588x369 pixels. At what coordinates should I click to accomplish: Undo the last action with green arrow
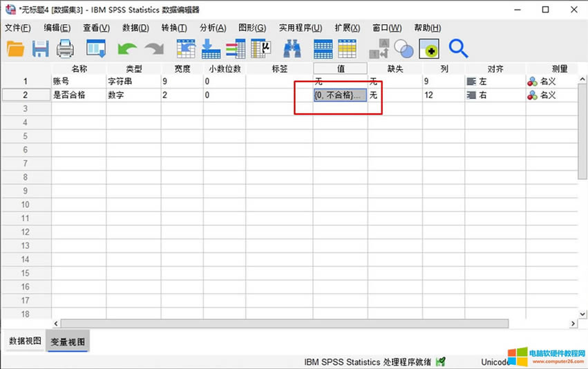(x=126, y=49)
